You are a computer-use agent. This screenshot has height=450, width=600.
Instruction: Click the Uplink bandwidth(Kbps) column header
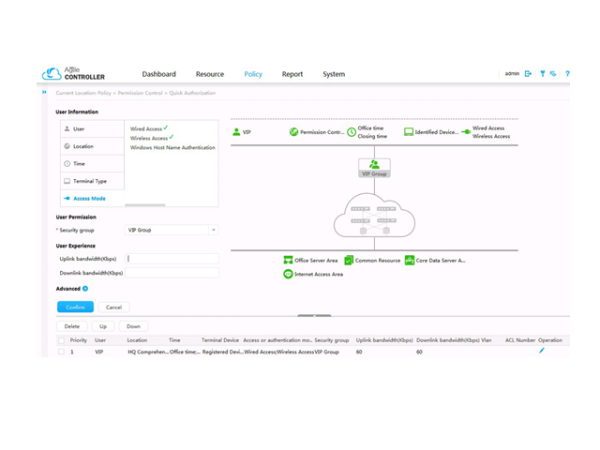tap(384, 340)
